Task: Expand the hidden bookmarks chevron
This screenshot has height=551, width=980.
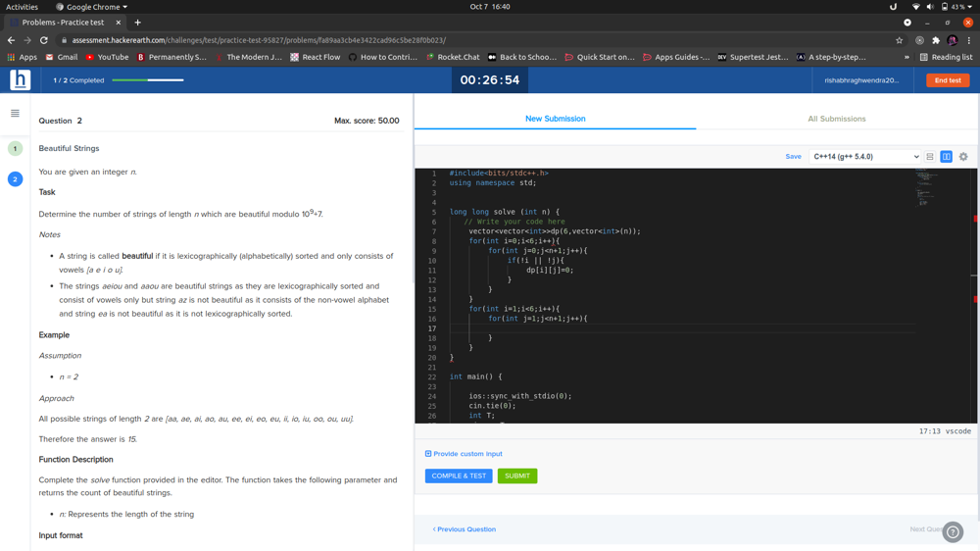Action: coord(906,57)
